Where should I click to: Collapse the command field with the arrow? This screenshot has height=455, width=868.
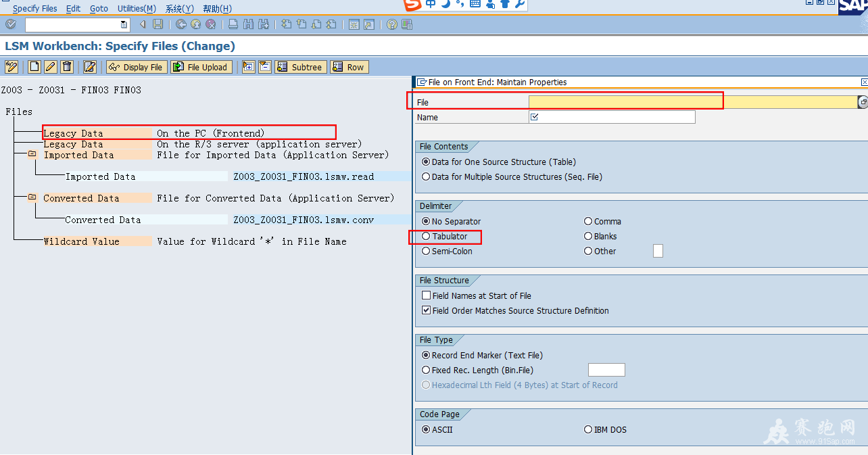point(143,24)
